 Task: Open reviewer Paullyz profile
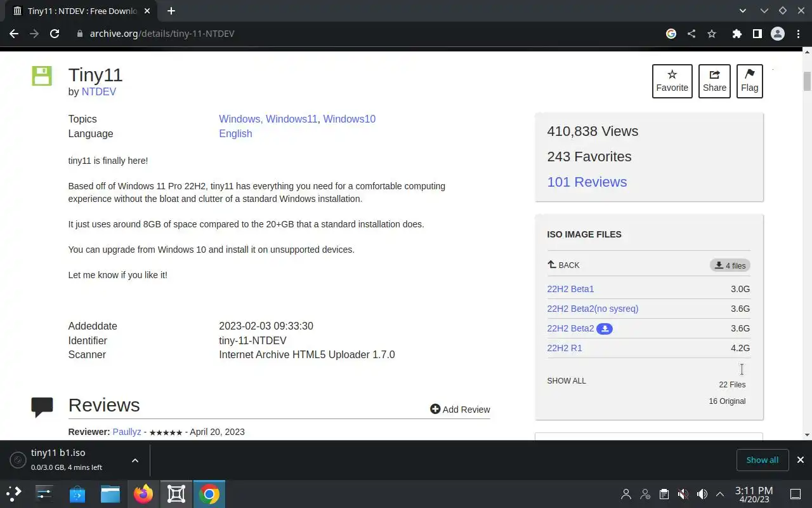coord(127,432)
